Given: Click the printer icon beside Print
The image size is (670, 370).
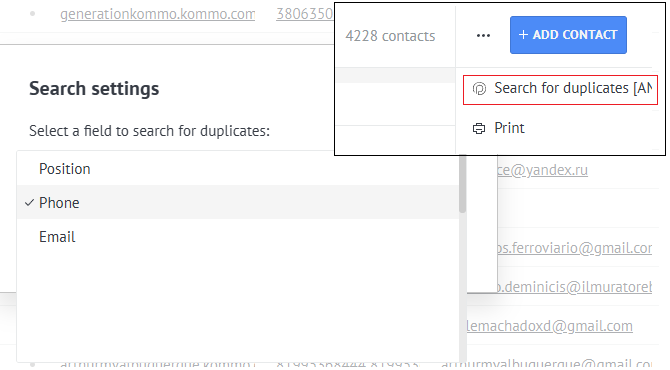Looking at the screenshot, I should click(479, 128).
